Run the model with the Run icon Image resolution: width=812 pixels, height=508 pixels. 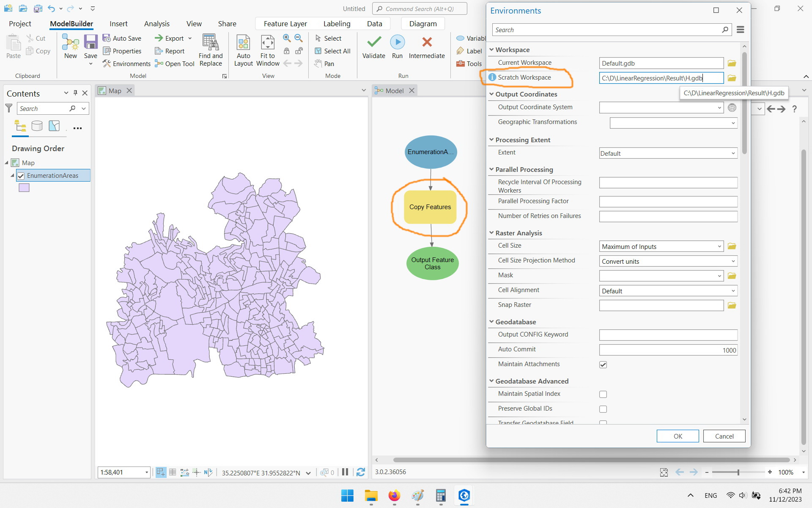tap(397, 42)
